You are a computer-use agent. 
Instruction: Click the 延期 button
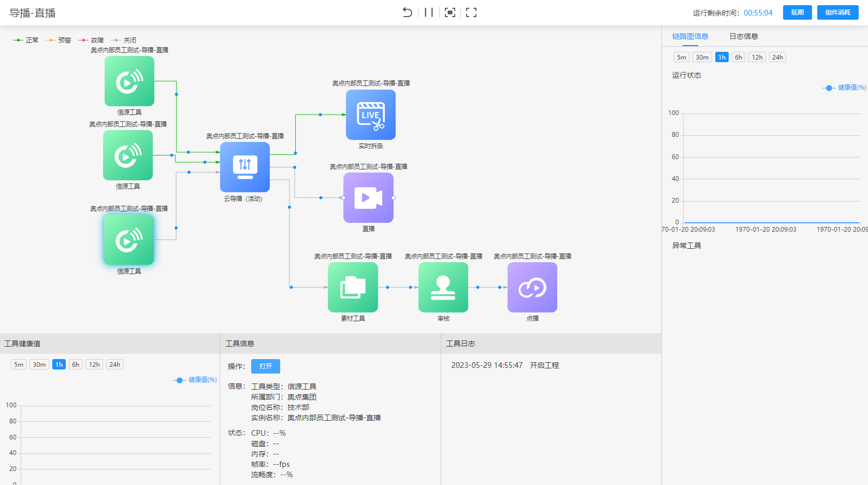[798, 12]
